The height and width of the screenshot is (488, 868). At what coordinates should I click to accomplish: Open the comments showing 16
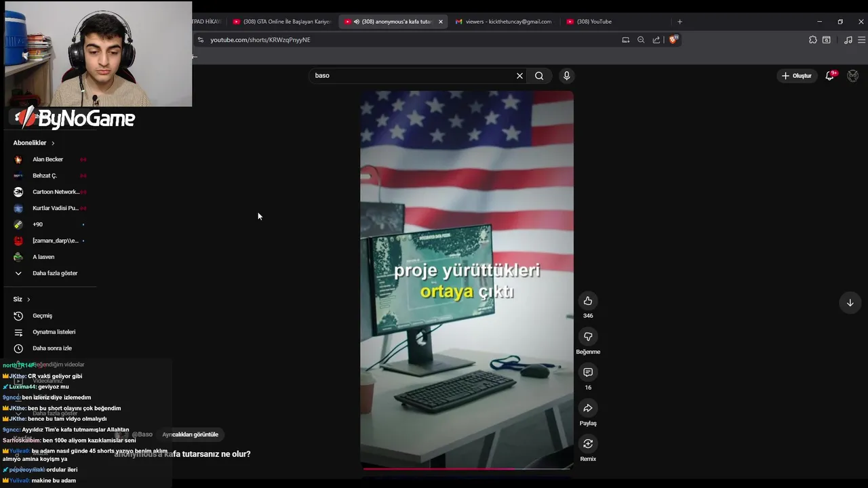[588, 372]
